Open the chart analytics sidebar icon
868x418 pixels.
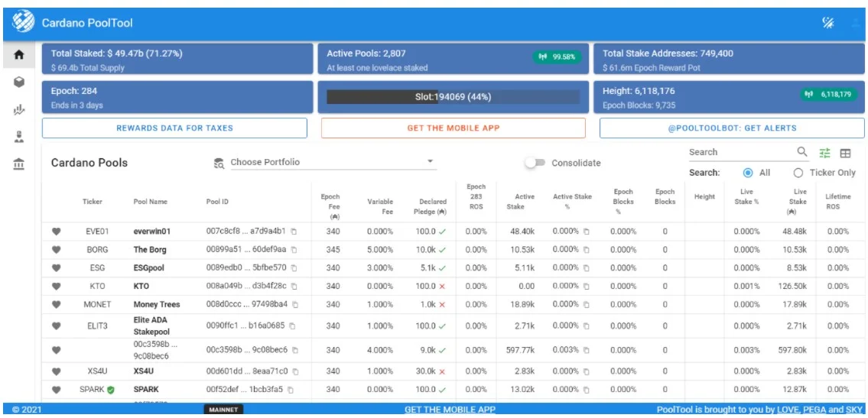click(x=19, y=109)
